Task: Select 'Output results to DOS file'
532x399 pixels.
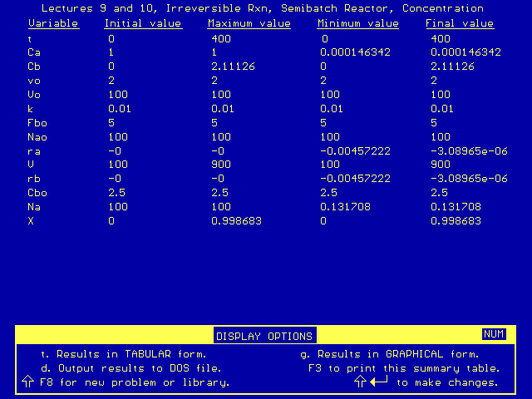Action: [131, 367]
